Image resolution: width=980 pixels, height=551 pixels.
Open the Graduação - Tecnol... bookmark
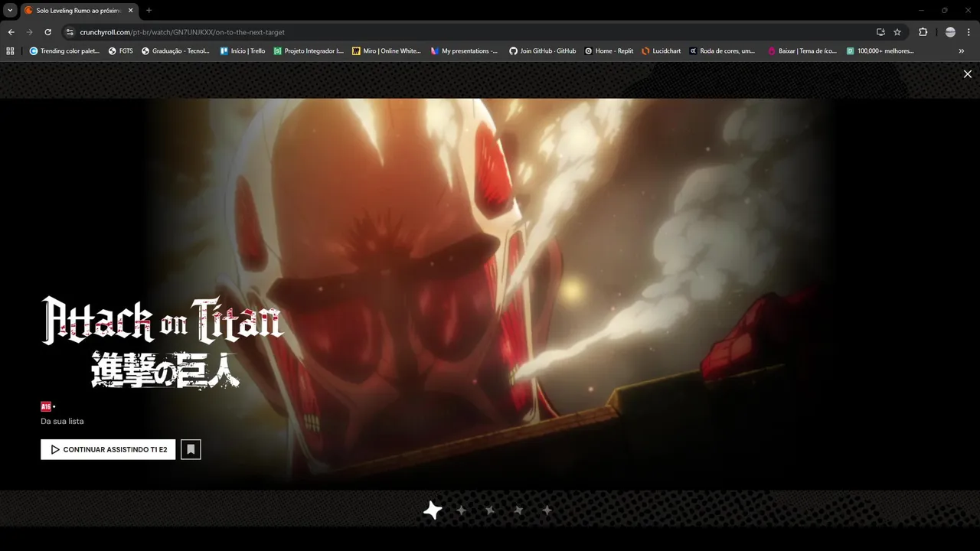point(175,51)
